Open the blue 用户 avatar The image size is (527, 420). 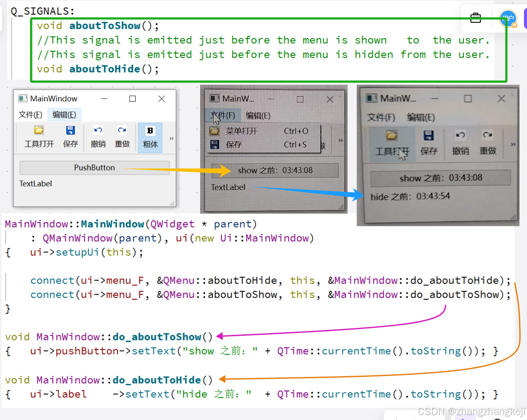(508, 19)
